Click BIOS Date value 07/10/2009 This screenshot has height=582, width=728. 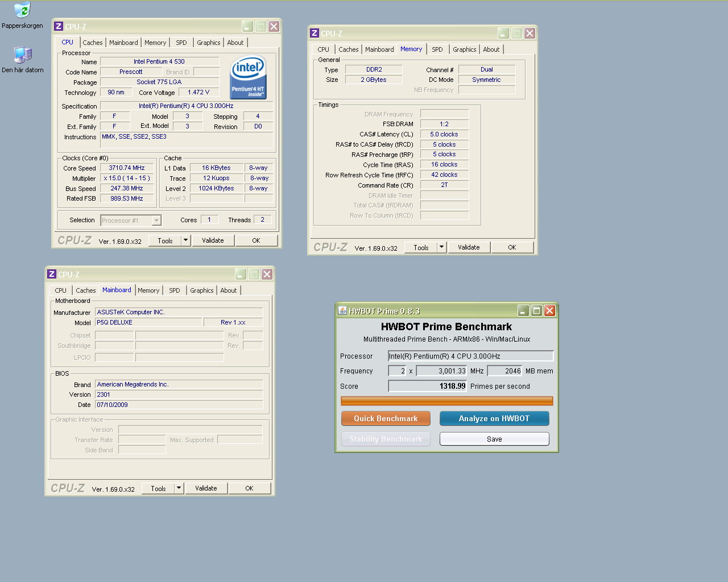(179, 405)
